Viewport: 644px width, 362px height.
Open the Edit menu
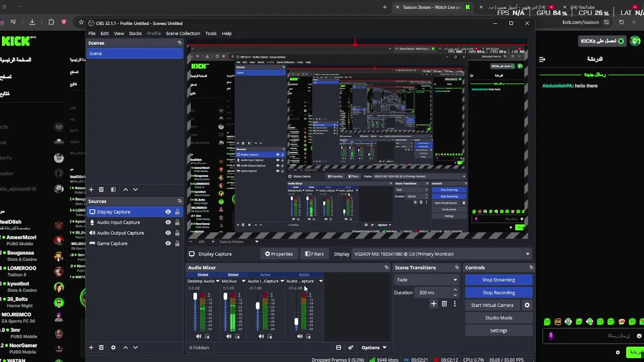pyautogui.click(x=105, y=33)
